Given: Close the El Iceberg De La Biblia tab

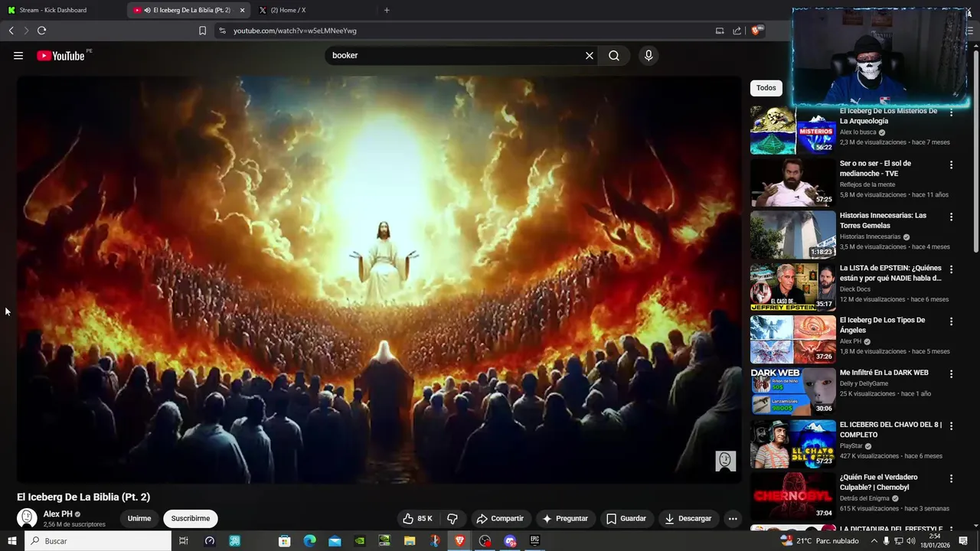Looking at the screenshot, I should [x=242, y=10].
